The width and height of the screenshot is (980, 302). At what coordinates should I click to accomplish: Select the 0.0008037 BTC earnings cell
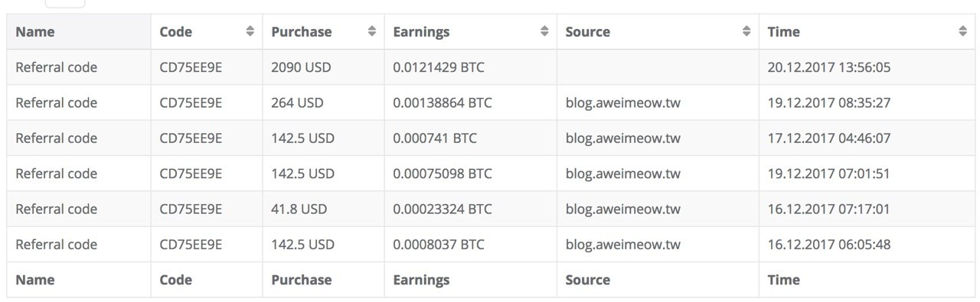[x=470, y=245]
